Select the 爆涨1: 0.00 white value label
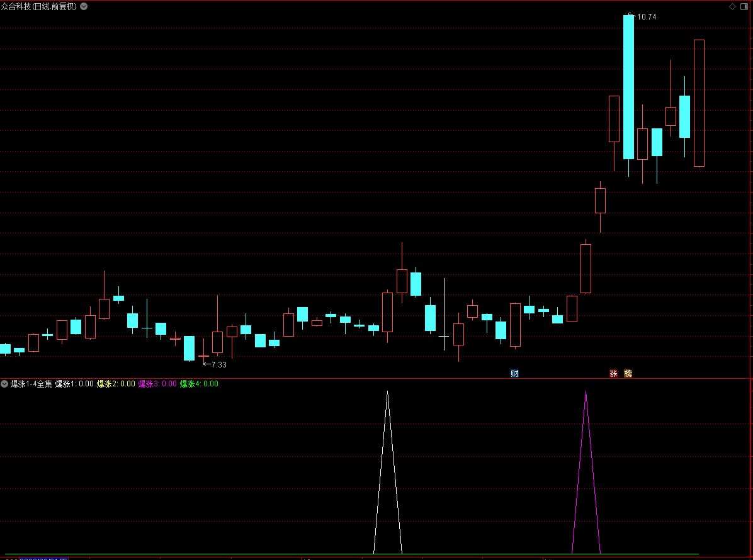 74,384
